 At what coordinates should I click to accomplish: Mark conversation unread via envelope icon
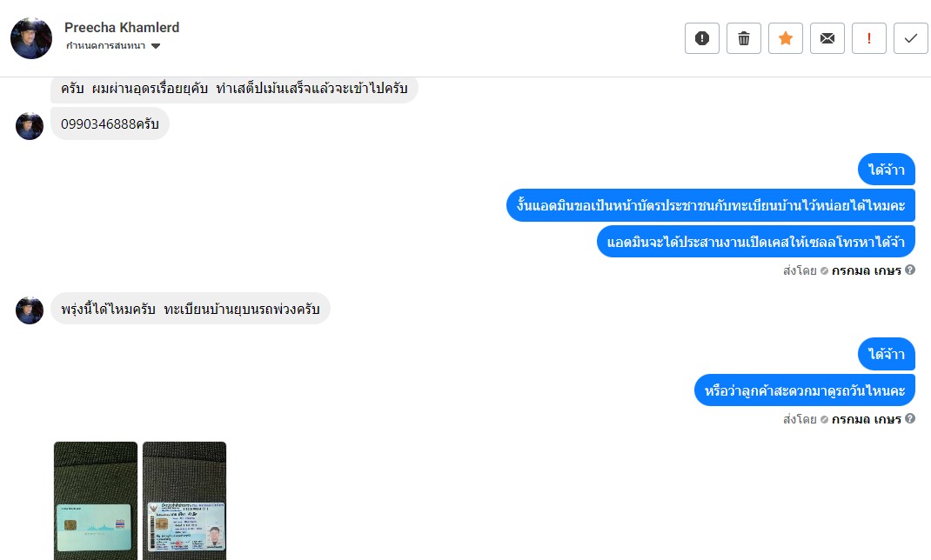coord(827,38)
